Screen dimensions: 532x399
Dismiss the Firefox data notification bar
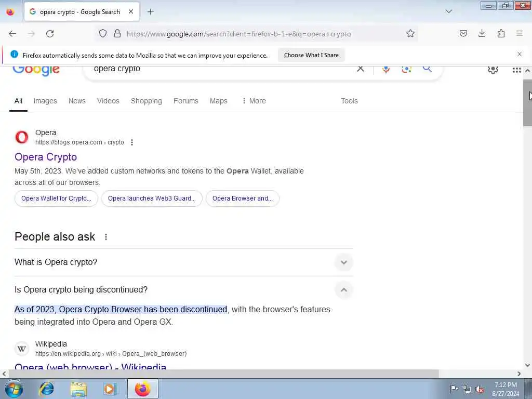(x=519, y=54)
